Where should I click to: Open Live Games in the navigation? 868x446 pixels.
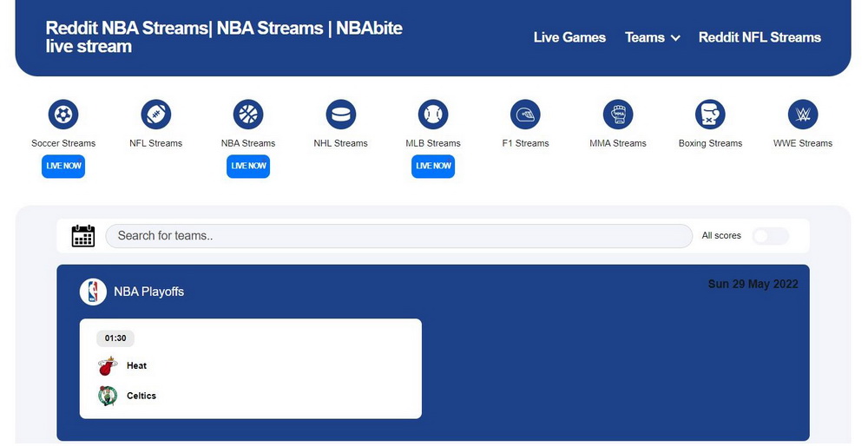pyautogui.click(x=569, y=37)
